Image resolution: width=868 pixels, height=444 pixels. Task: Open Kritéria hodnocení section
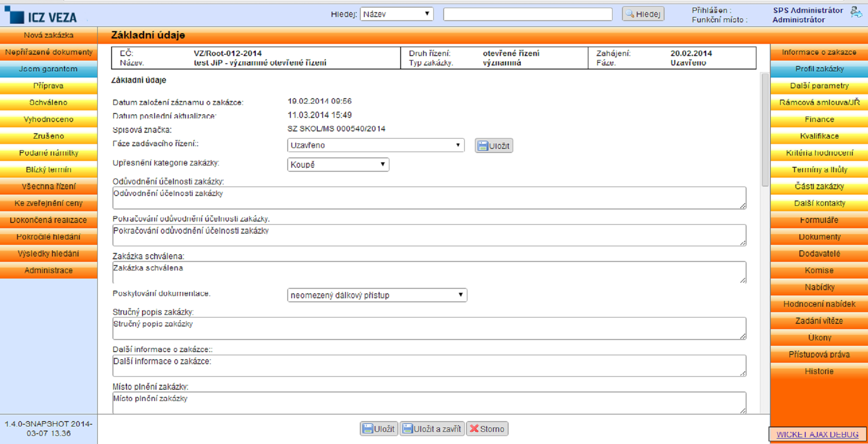tap(819, 153)
